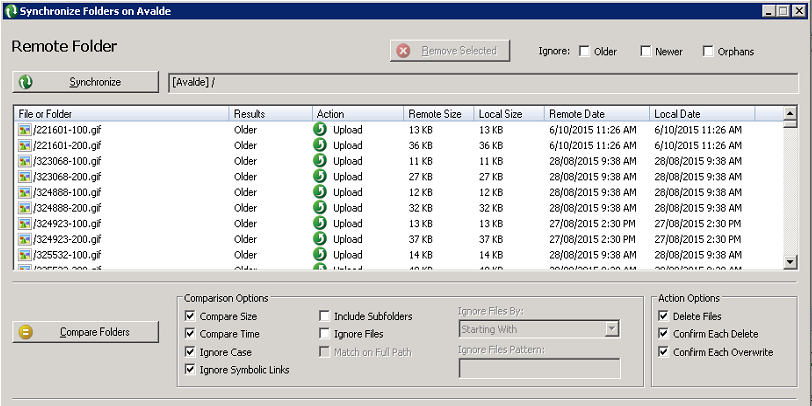Click the file icon for 323068-100.gif

coord(24,161)
